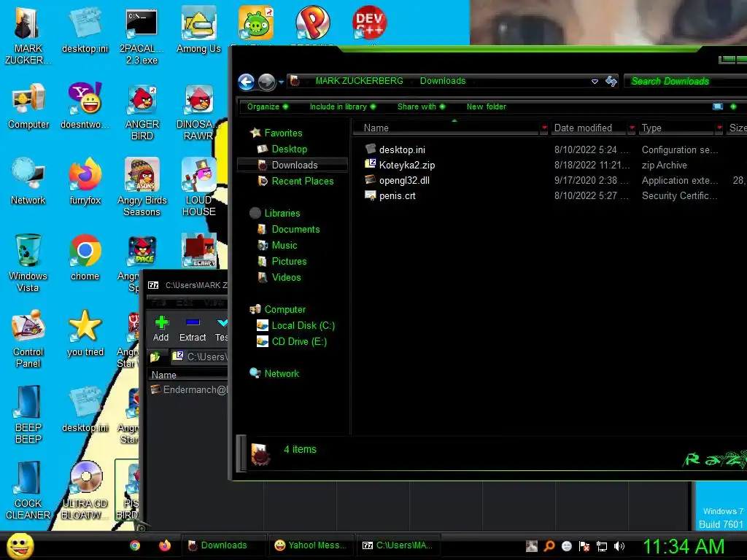Refresh the Downloads folder view
Viewport: 747px width, 560px height.
pos(611,82)
